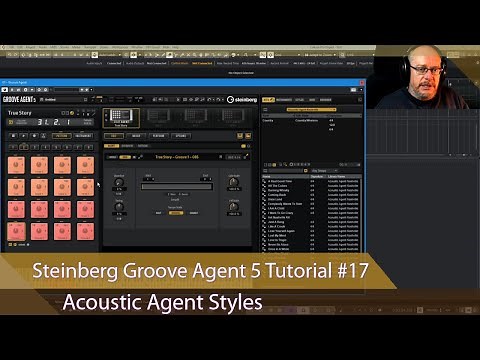Click the Groove Agent preset name field

[x=63, y=100]
